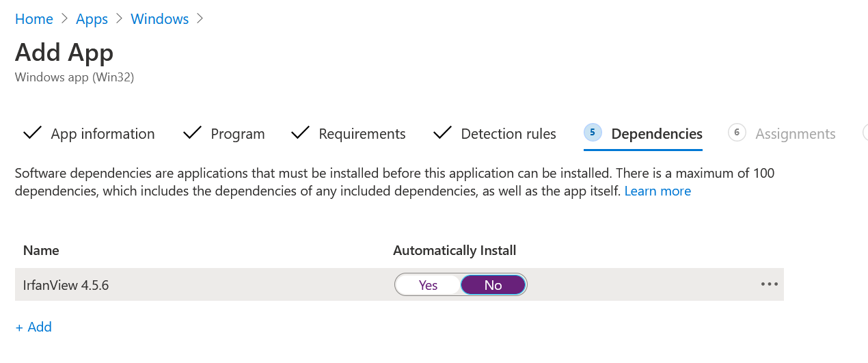Switch to the Detection rules tab
Screen dimensions: 868x363
tap(508, 134)
